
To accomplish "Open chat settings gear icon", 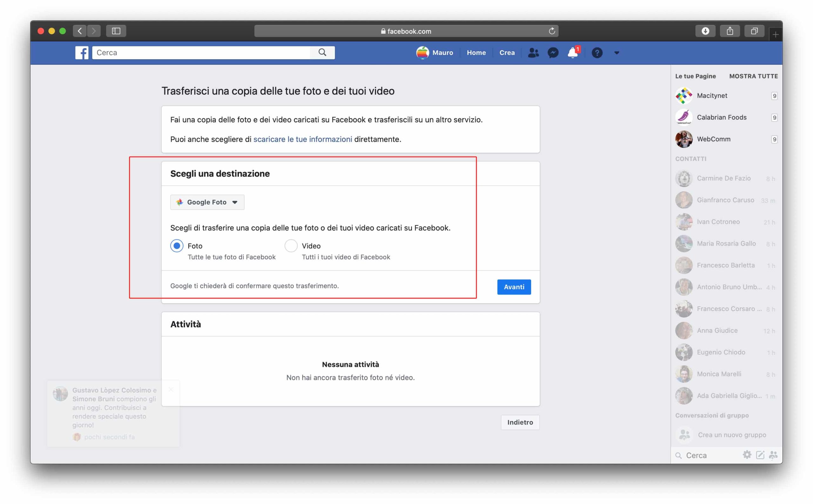I will pyautogui.click(x=747, y=455).
